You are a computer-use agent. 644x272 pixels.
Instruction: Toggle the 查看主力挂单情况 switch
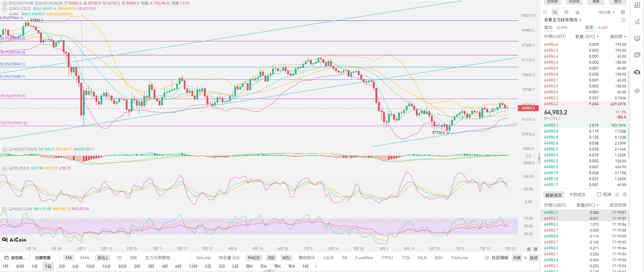click(x=621, y=20)
